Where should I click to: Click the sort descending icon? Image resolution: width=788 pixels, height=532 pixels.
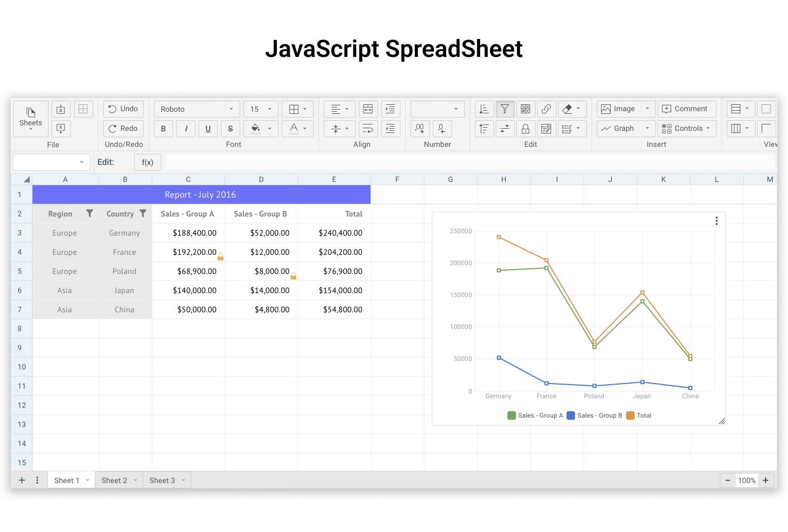[484, 128]
